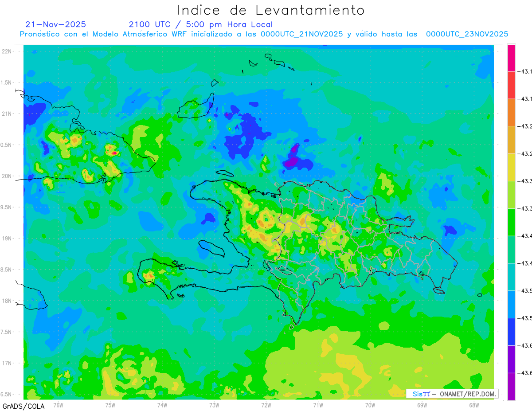532x411 pixels.
Task: Click the '70W' longitude label
Action: click(370, 405)
